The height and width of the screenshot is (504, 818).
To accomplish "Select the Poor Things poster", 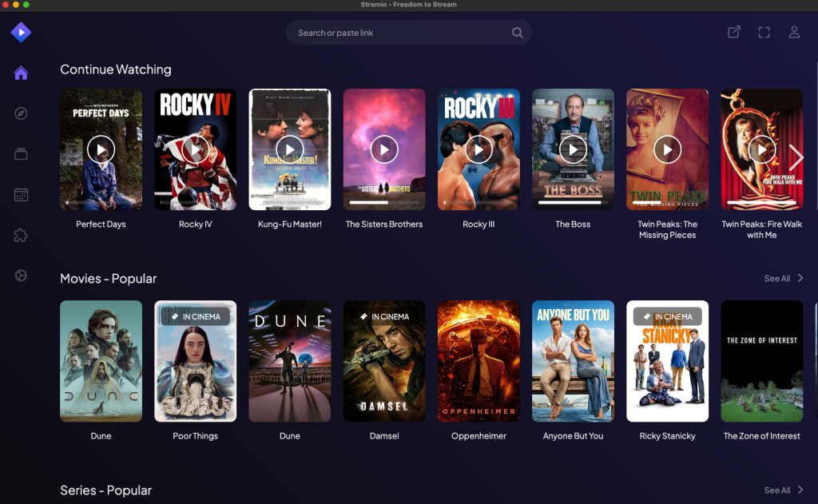I will [x=195, y=361].
